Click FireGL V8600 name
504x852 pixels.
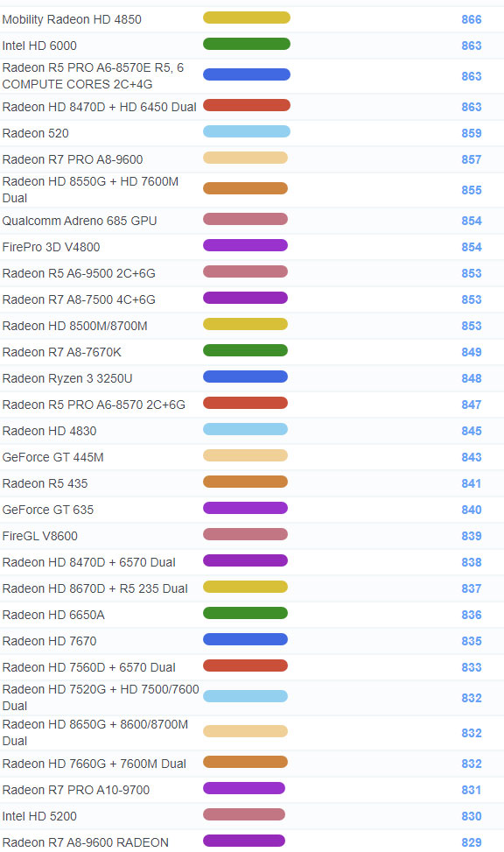pyautogui.click(x=39, y=536)
